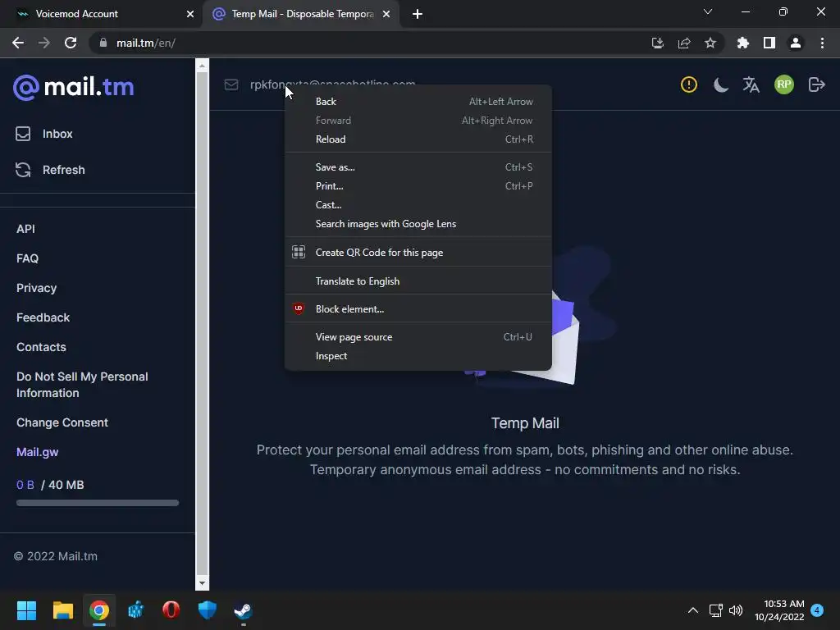Open notifications badge showing 4

817,610
